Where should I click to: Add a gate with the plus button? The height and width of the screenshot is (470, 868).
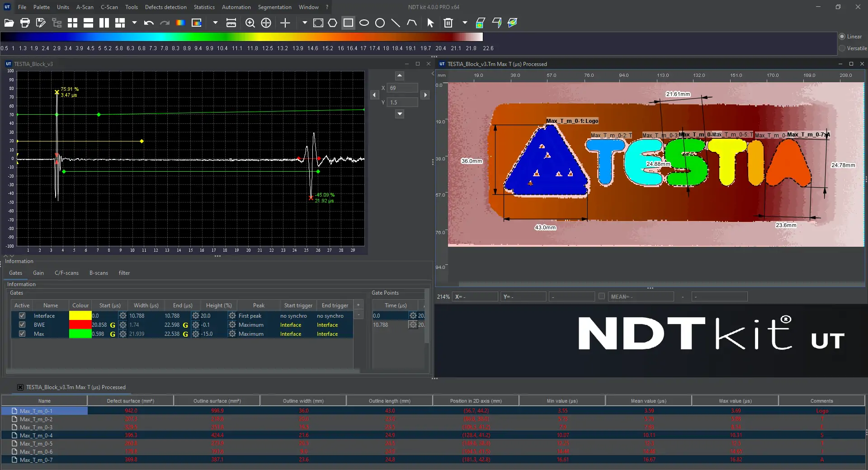pyautogui.click(x=359, y=305)
